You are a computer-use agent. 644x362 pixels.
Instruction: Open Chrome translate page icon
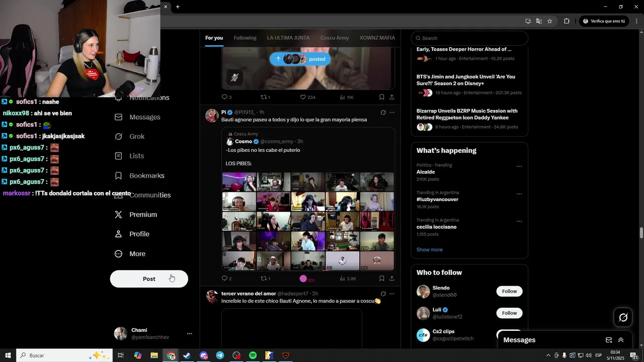(x=539, y=21)
